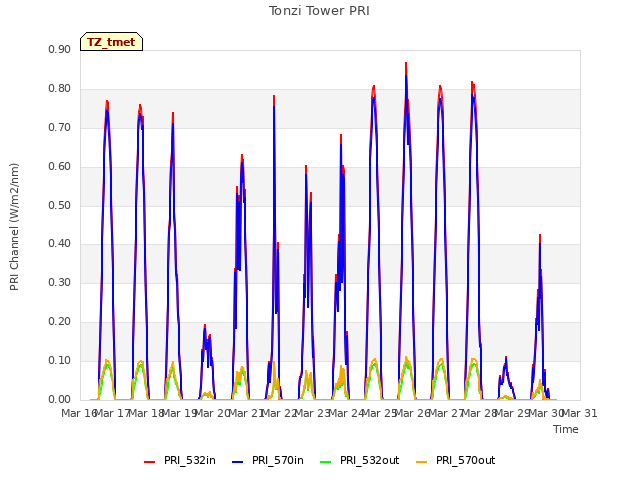Click the TZ_tmet label box
Screen dimensions: 640x480
pos(111,42)
